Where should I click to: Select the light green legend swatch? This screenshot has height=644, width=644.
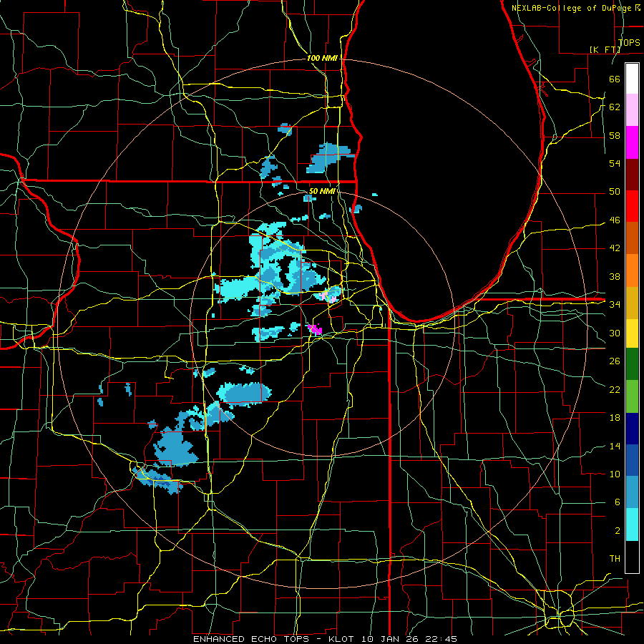[x=632, y=396]
